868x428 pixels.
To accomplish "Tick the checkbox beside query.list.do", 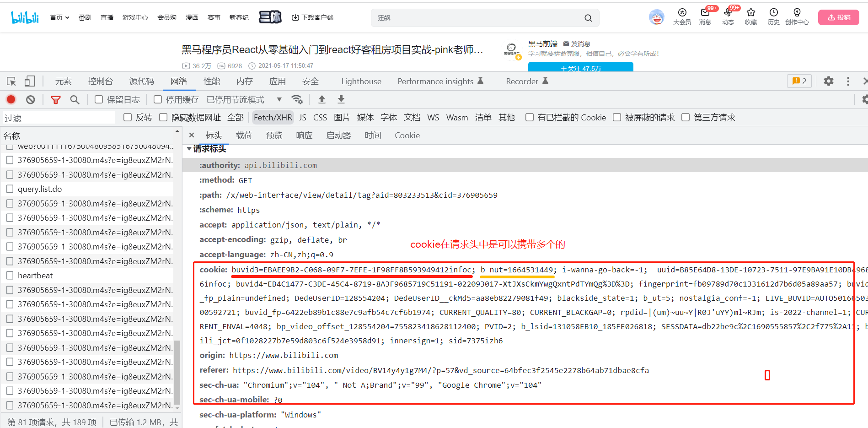I will click(10, 189).
